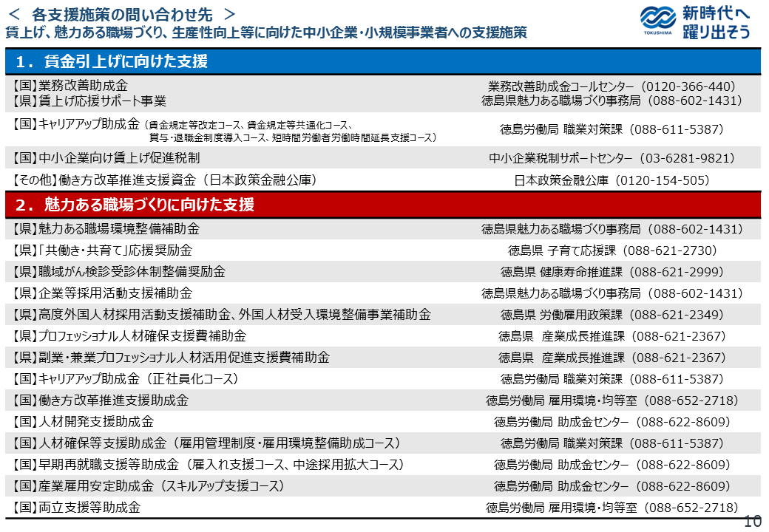This screenshot has width=769, height=532.
Task: Click the Tokushima wave logo icon
Action: coord(657,20)
